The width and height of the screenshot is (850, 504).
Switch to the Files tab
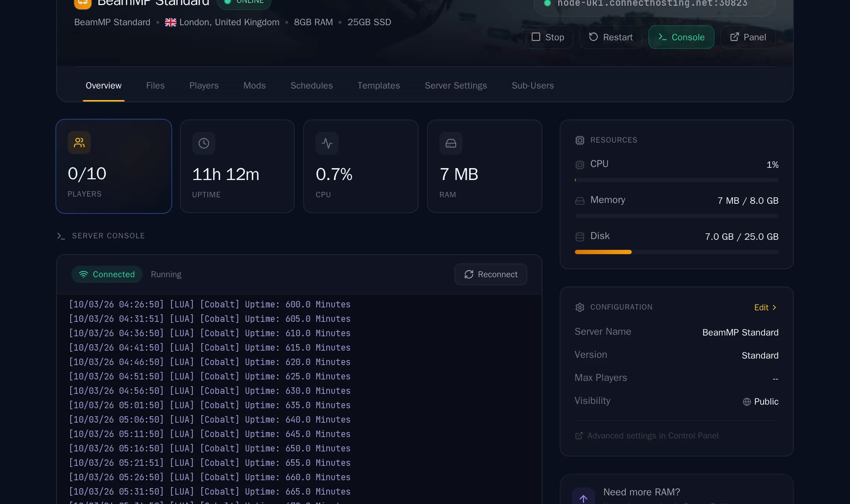pos(155,85)
